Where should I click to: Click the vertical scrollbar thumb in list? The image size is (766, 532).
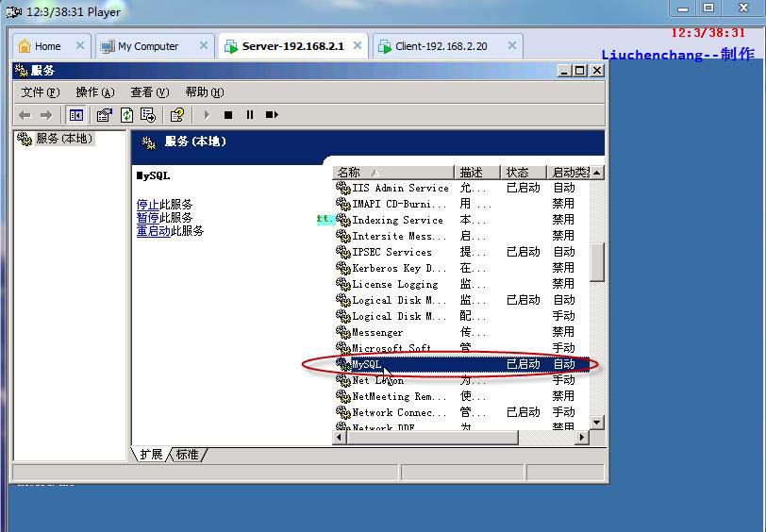pyautogui.click(x=597, y=262)
